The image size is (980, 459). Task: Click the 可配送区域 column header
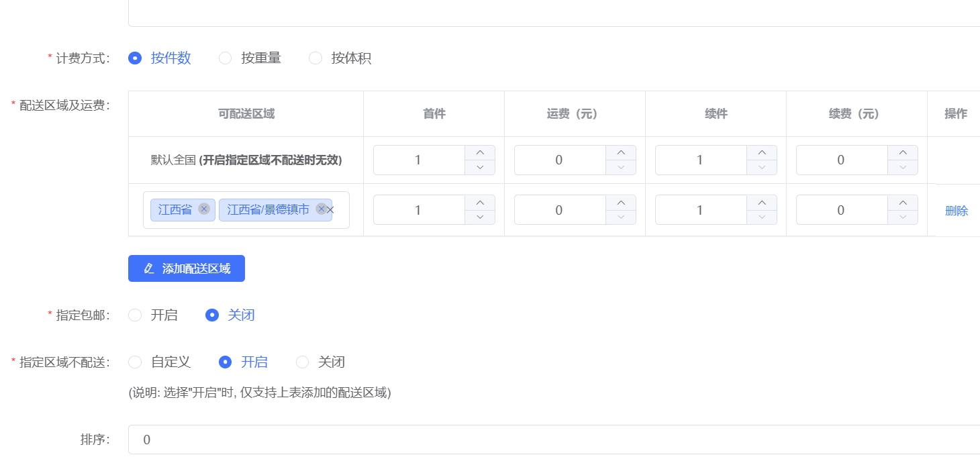[246, 114]
